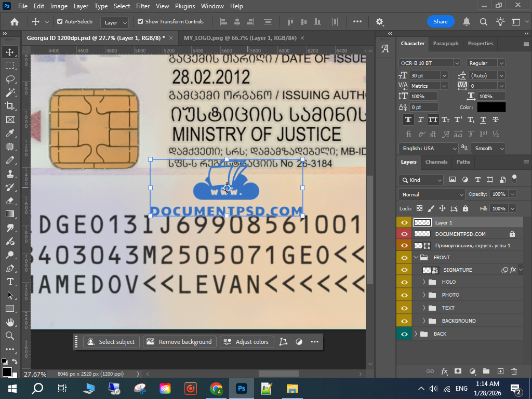532x399 pixels.
Task: Hide the HOLO layer group
Action: [x=404, y=282]
